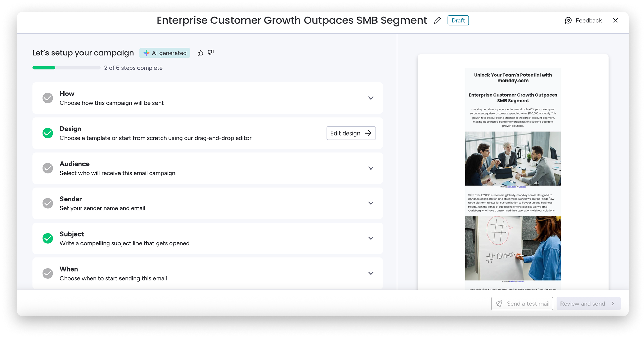Click the thumbs down icon
This screenshot has width=644, height=338.
coord(211,53)
